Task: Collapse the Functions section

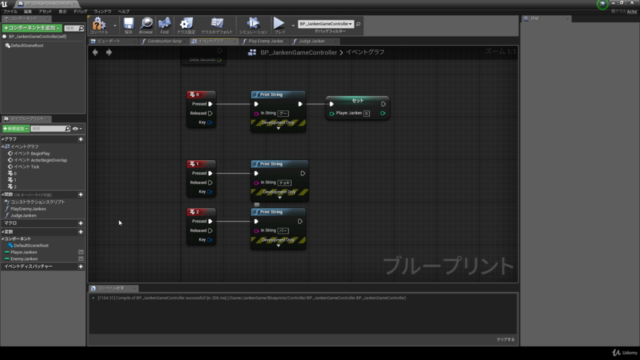Action: [3, 195]
